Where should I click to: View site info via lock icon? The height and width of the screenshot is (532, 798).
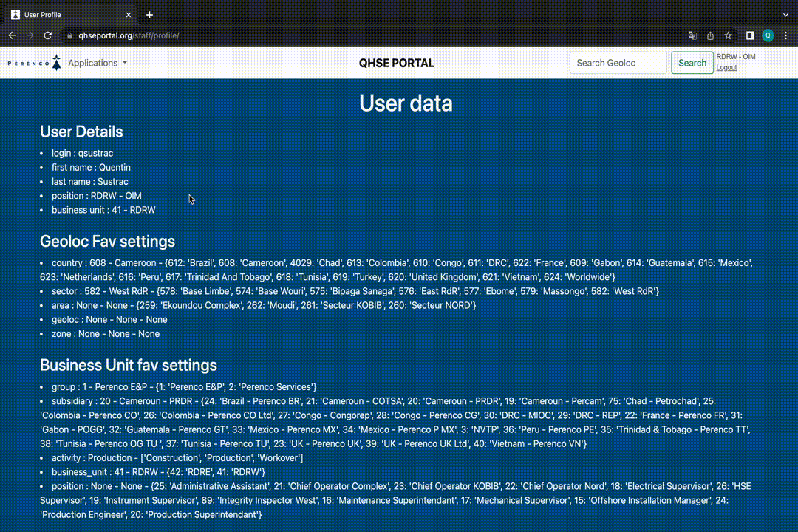tap(69, 35)
